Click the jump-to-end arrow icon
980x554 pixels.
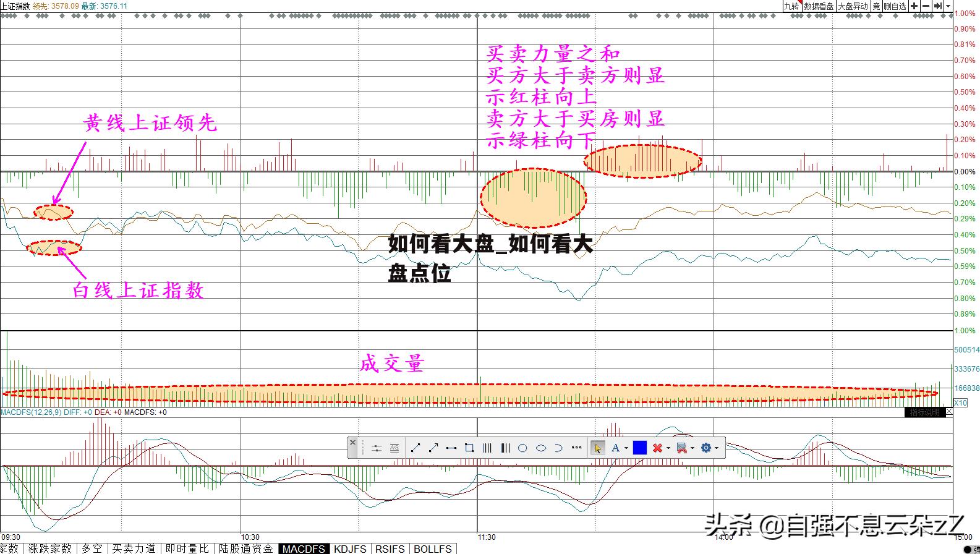pos(938,6)
